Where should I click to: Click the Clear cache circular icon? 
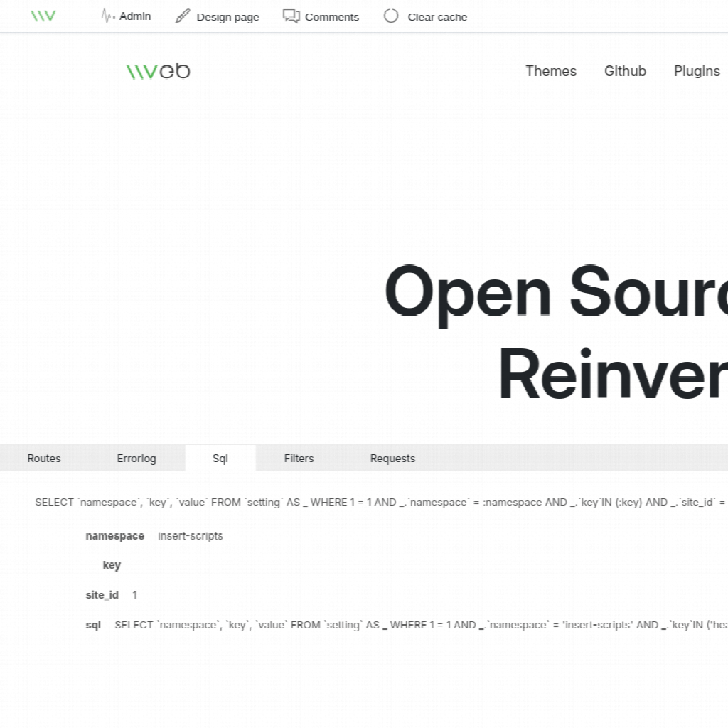[x=391, y=16]
